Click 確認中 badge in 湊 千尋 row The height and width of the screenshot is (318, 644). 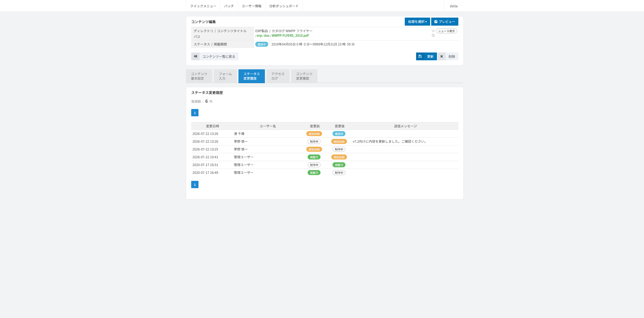pos(339,134)
